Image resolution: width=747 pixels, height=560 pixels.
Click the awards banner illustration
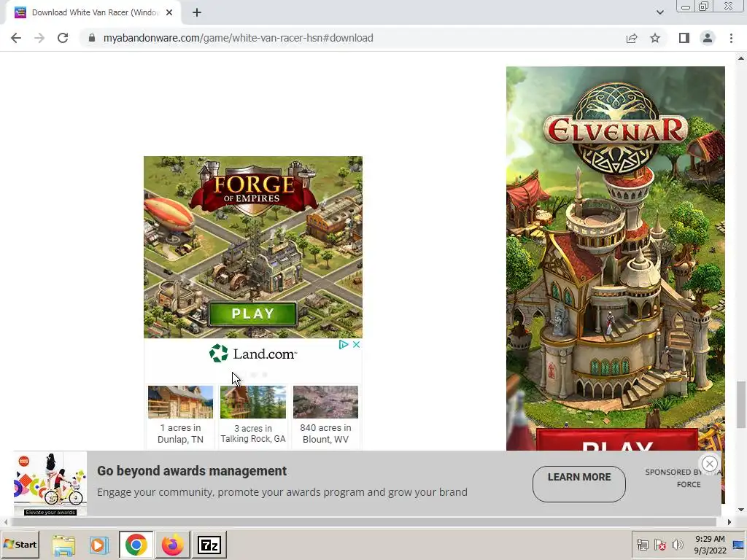pos(50,484)
